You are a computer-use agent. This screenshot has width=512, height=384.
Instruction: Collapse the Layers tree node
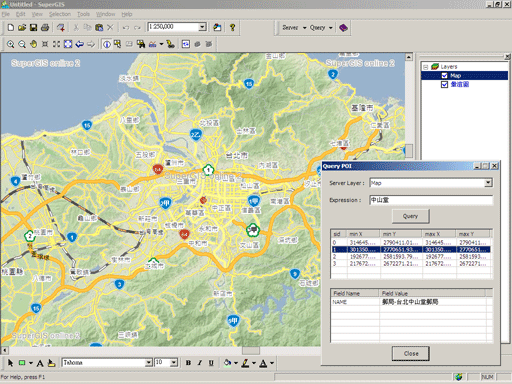tap(425, 67)
